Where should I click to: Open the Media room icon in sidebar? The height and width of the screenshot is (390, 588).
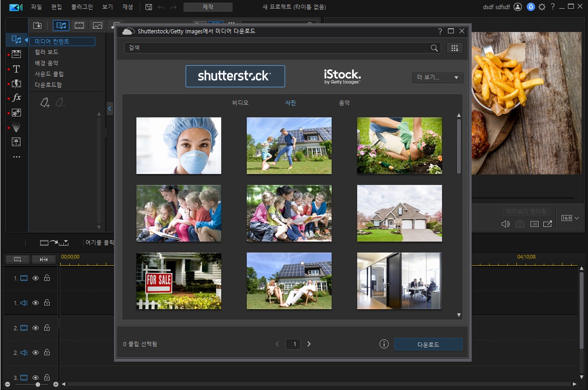pyautogui.click(x=16, y=40)
